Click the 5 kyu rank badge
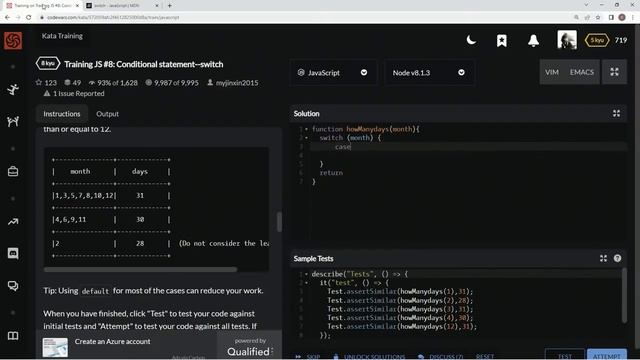The height and width of the screenshot is (360, 640). pos(597,40)
